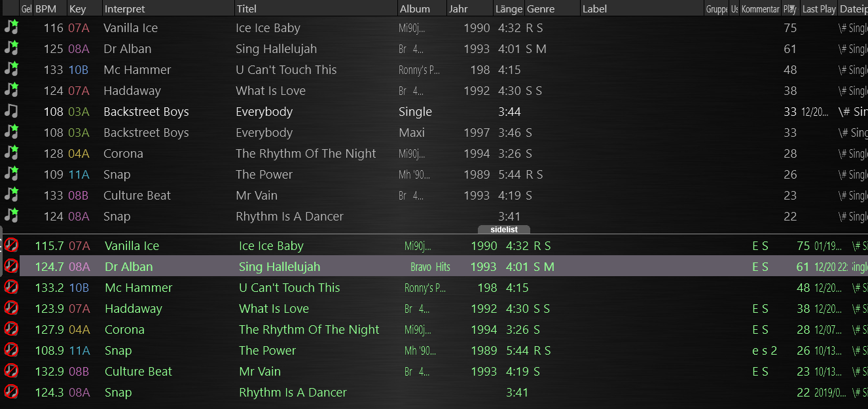The height and width of the screenshot is (409, 868).
Task: Click the music note icon on the Backstreet Boys Maxi row
Action: coord(11,132)
